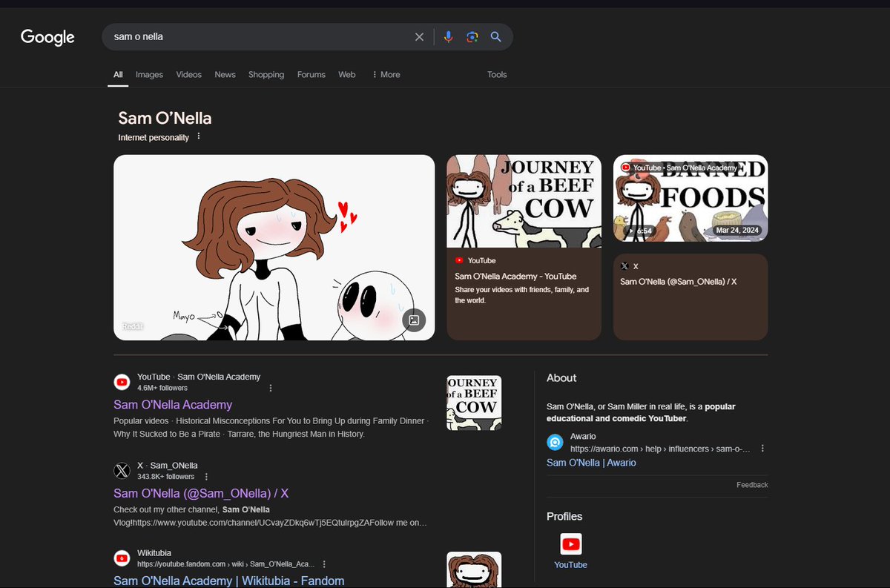
Task: Open Beef Cow thumbnail beside Sam O'Nella Academy result
Action: tap(474, 403)
